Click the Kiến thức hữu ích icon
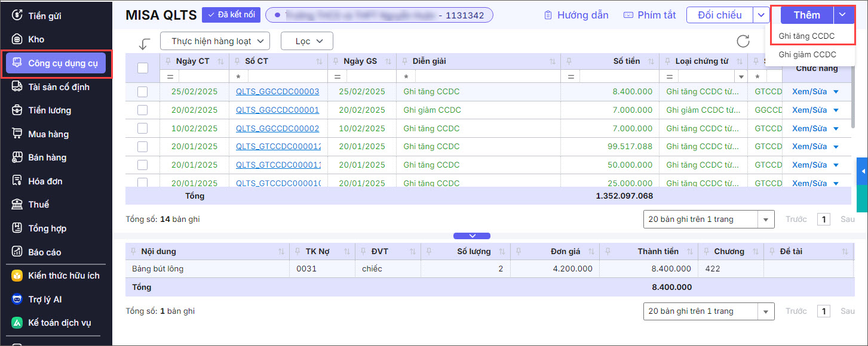Viewport: 868px width, 346px height. (17, 276)
